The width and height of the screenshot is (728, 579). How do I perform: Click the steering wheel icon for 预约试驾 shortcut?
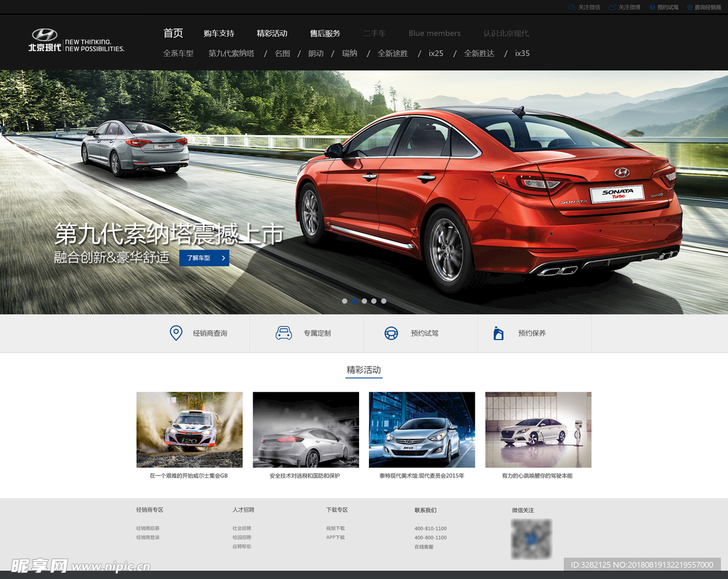coord(392,333)
